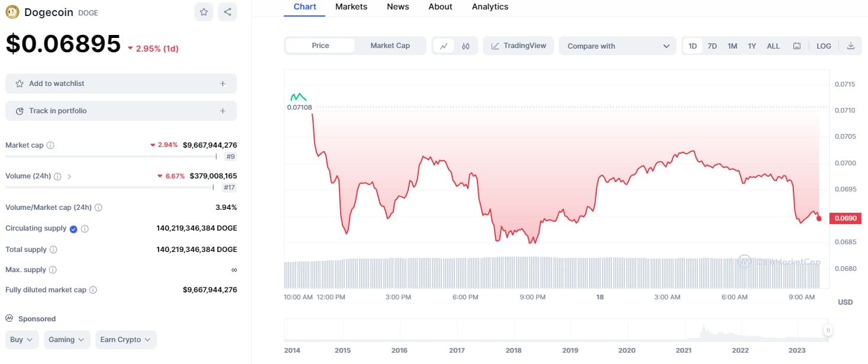868x364 pixels.
Task: Expand the Earn Crypto dropdown
Action: tap(126, 340)
